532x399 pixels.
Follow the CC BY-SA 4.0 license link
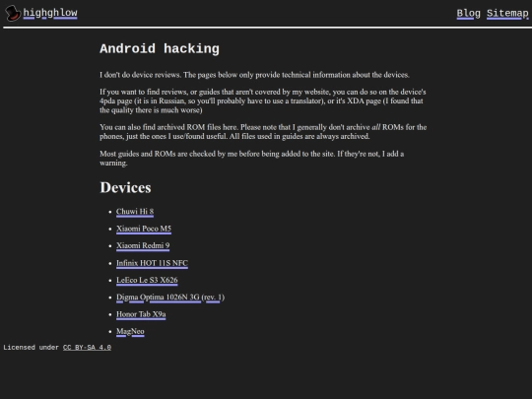click(x=87, y=348)
